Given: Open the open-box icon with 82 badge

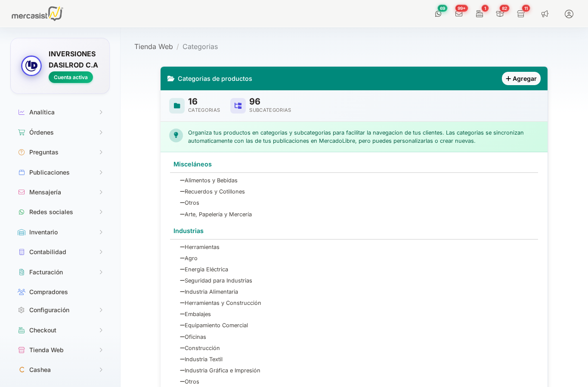Looking at the screenshot, I should [500, 14].
